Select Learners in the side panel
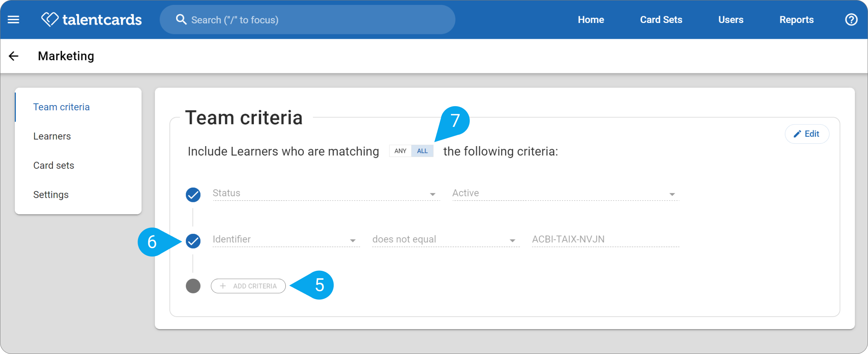 pyautogui.click(x=52, y=136)
